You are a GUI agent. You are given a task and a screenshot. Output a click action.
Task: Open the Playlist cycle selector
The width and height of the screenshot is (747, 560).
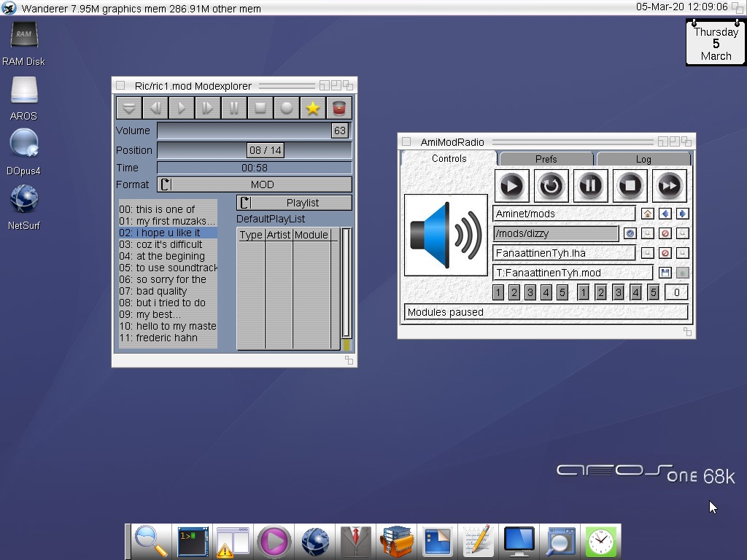point(294,203)
